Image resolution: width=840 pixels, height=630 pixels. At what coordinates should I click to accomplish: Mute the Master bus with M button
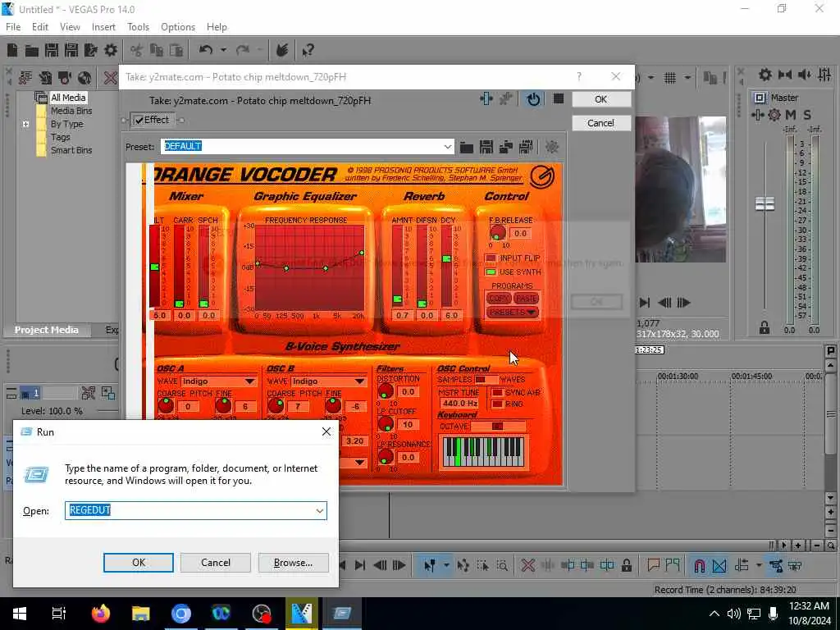791,115
